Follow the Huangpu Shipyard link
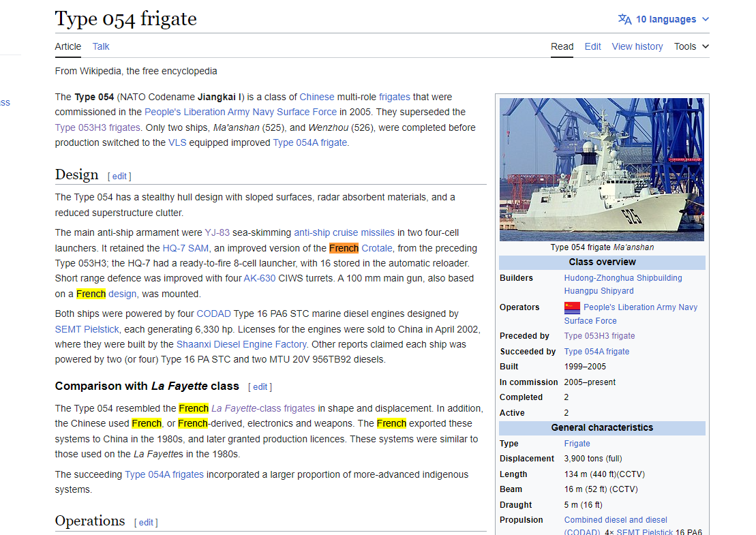The image size is (756, 535). pos(599,291)
